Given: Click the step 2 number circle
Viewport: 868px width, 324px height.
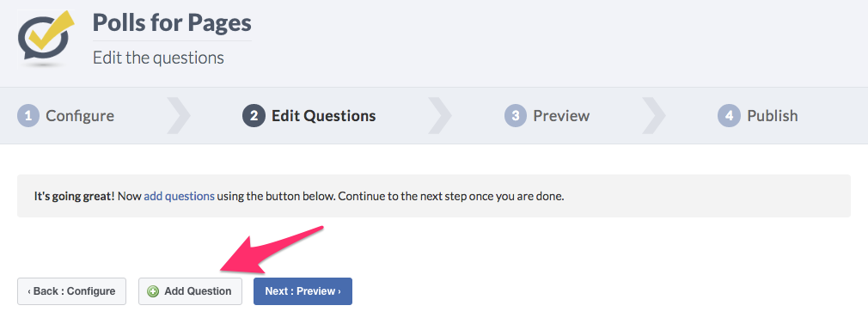Looking at the screenshot, I should click(254, 116).
